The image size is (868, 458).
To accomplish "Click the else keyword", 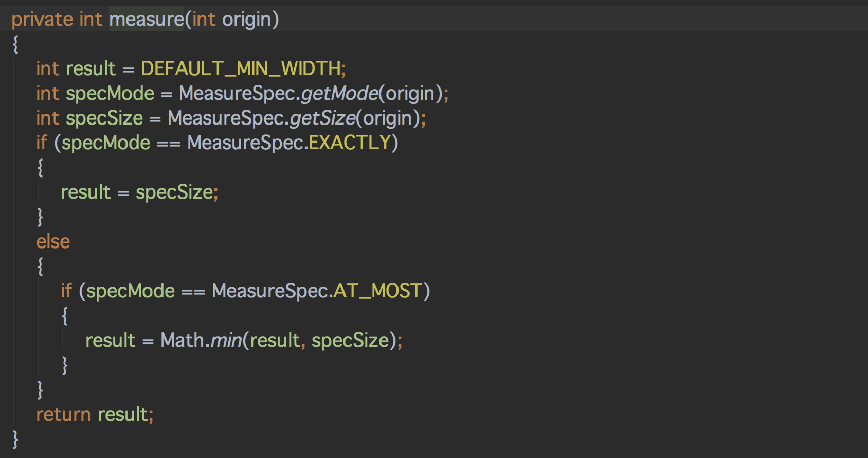I will pyautogui.click(x=53, y=242).
